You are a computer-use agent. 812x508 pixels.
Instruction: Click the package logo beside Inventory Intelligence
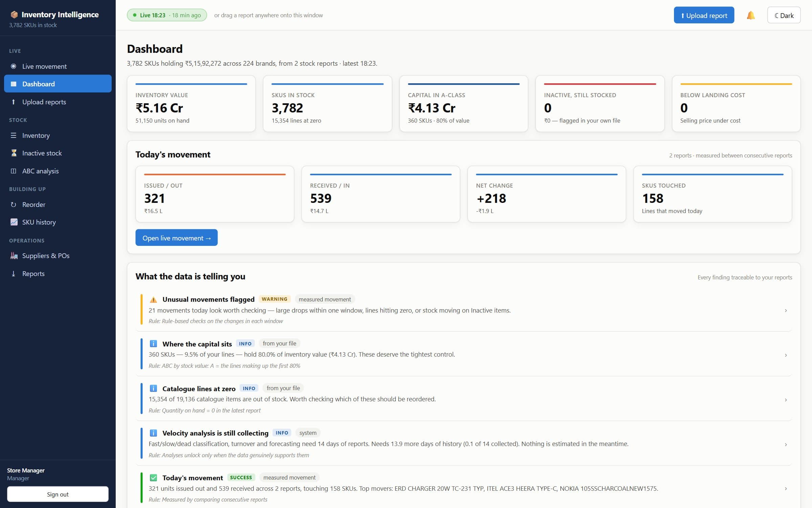pyautogui.click(x=14, y=15)
